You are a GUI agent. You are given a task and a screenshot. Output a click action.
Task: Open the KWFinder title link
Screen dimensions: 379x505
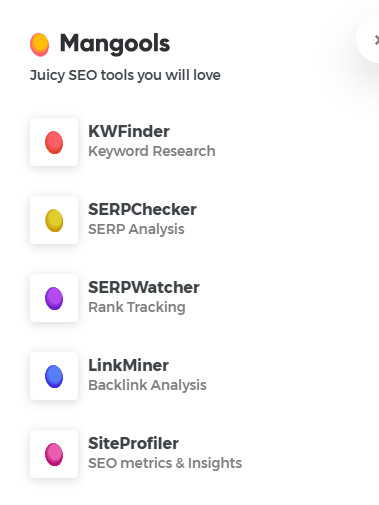point(129,131)
